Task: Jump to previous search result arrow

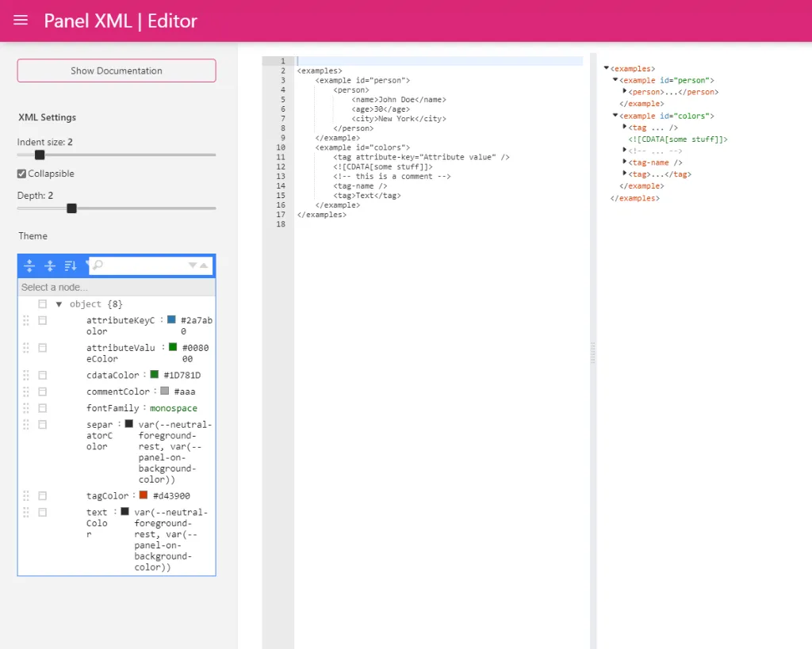Action: 205,265
